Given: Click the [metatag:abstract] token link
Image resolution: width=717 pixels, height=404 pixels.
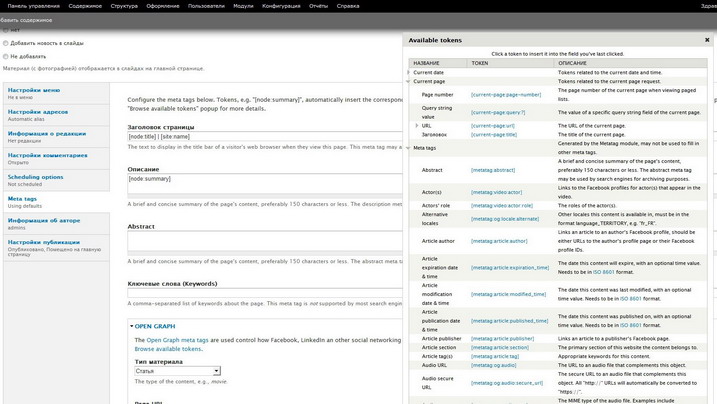Looking at the screenshot, I should tap(493, 170).
